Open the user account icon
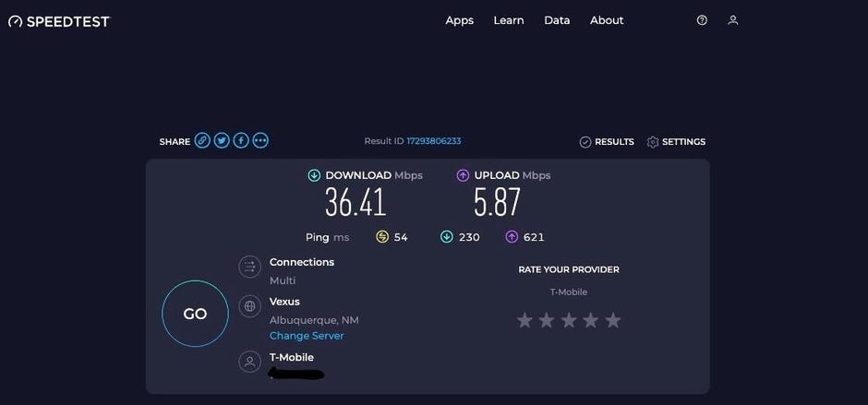Image resolution: width=868 pixels, height=405 pixels. pyautogui.click(x=733, y=20)
